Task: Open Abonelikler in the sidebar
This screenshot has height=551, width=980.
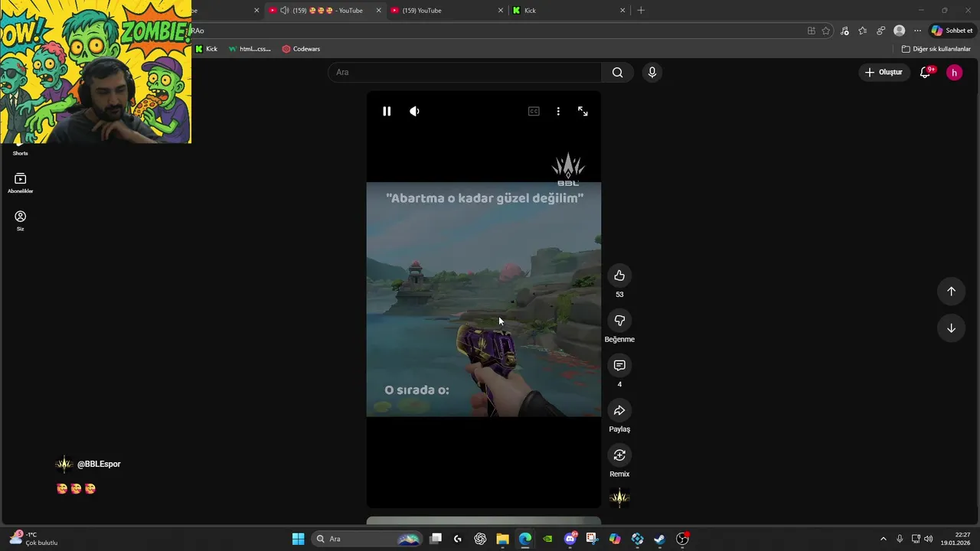Action: click(21, 184)
